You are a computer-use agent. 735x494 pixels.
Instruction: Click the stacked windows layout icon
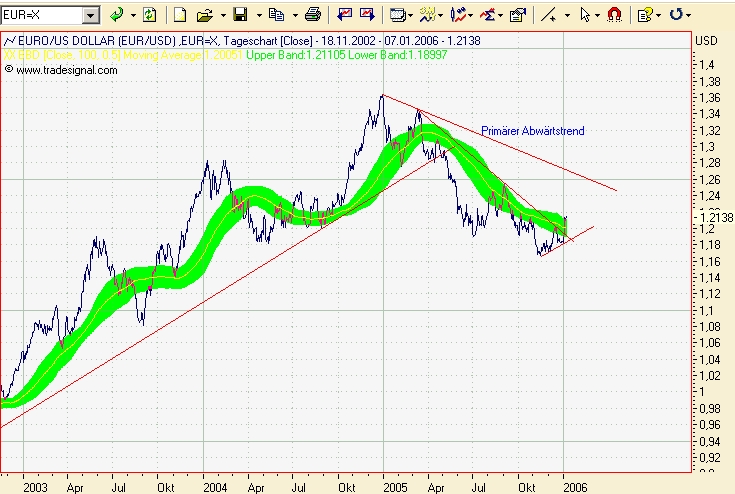398,15
